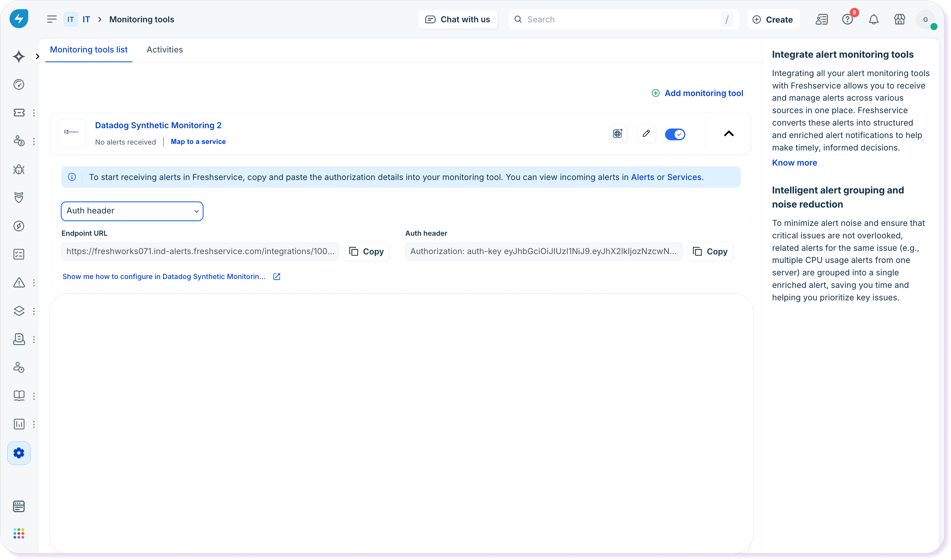Open Admin settings gear in sidebar
The width and height of the screenshot is (951, 560).
coord(19,453)
